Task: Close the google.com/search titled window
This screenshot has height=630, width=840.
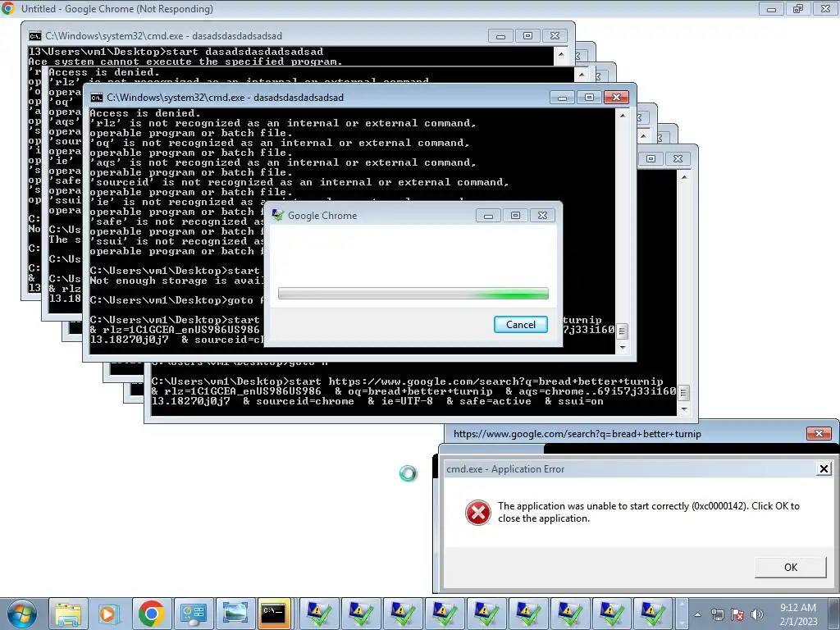Action: [819, 434]
